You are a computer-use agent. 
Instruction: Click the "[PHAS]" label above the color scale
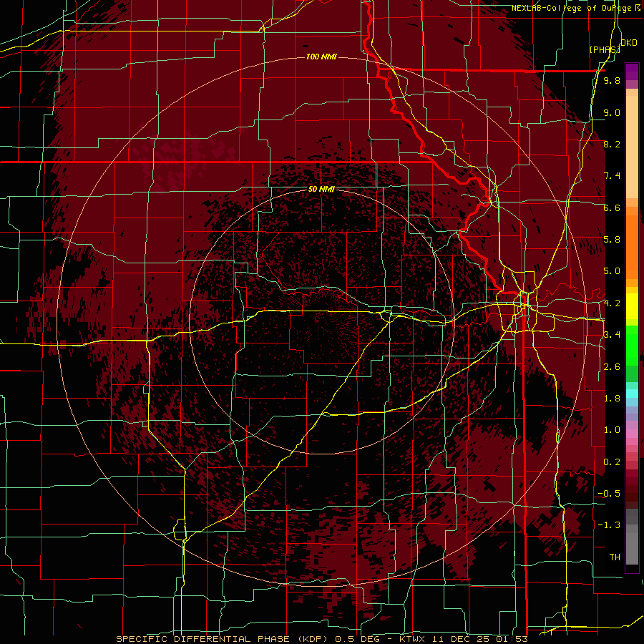point(605,49)
